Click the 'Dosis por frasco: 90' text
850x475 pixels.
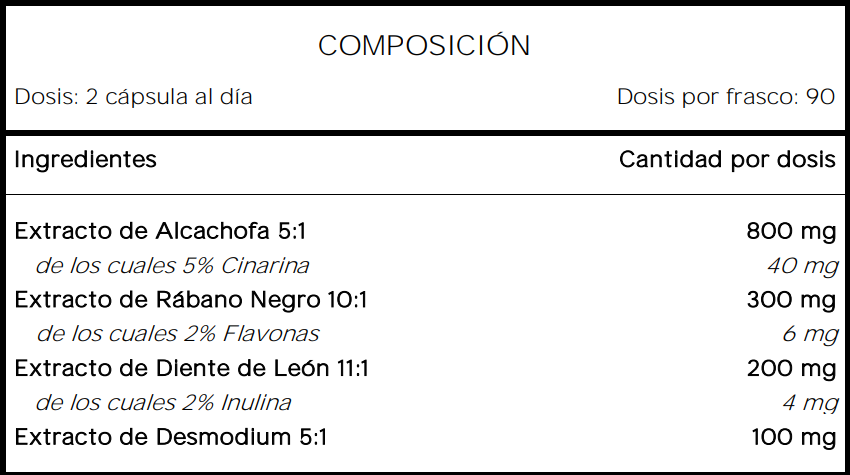(x=725, y=97)
